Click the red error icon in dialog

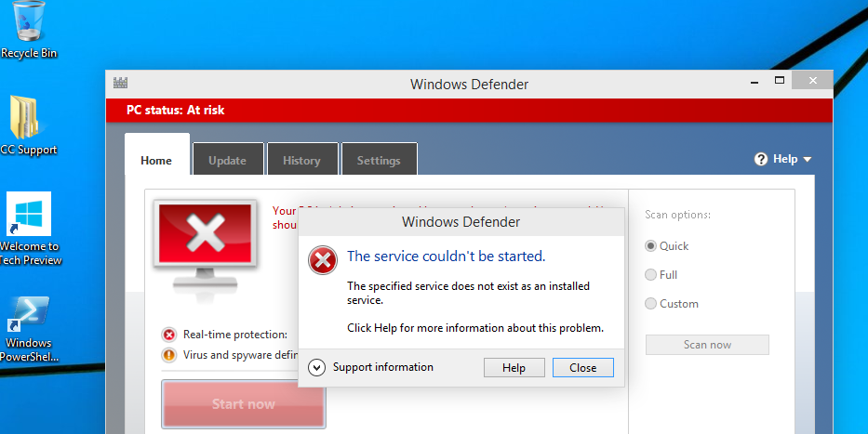click(323, 260)
